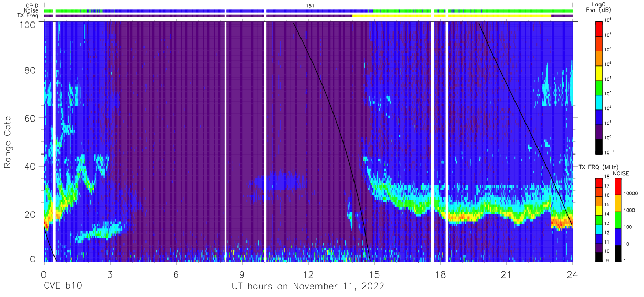Click the 'TX Freq' row label at top left
Screen dimensions: 644x297
[27, 16]
